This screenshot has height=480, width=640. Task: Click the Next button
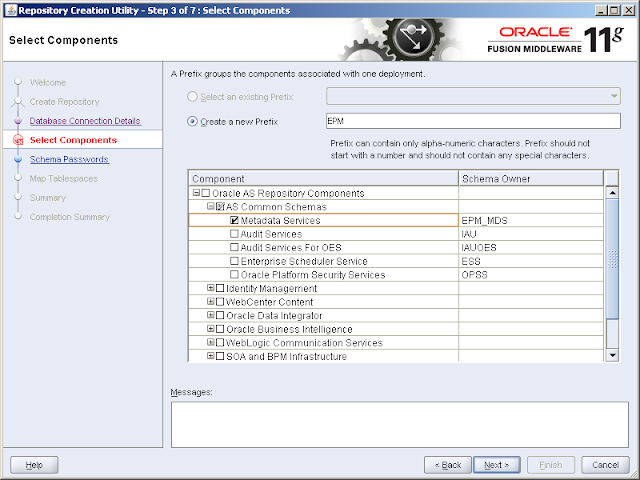tap(496, 465)
